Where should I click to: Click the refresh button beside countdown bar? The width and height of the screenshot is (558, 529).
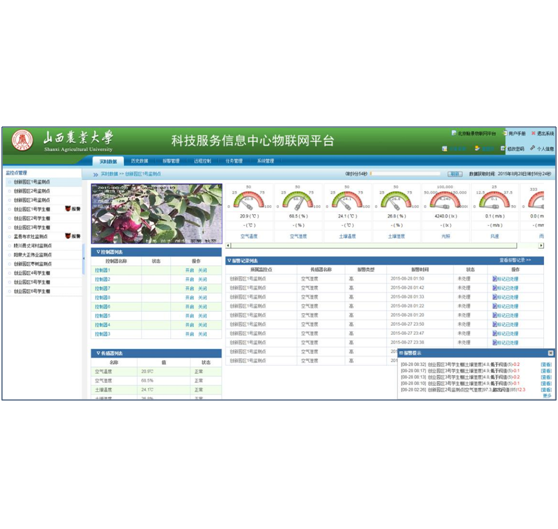click(455, 174)
